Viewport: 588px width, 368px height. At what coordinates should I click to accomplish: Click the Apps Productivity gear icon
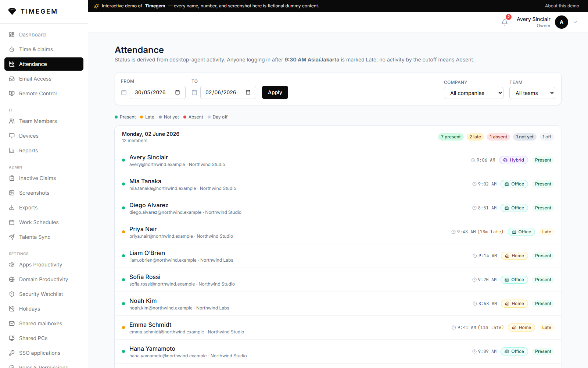coord(12,265)
